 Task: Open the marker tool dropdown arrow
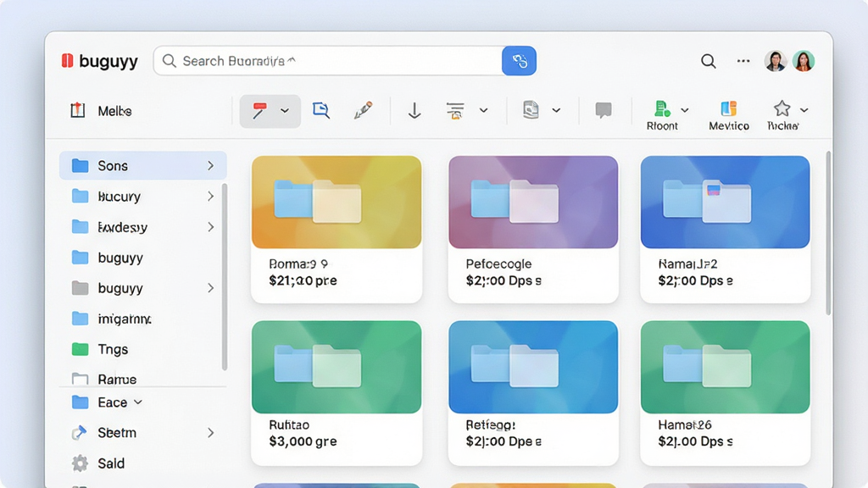pyautogui.click(x=285, y=111)
